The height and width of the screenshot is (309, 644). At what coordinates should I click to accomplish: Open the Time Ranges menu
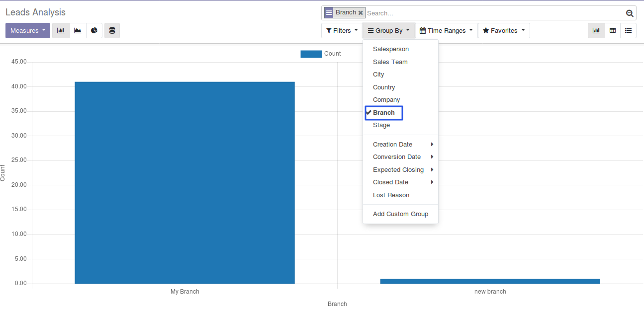pyautogui.click(x=446, y=31)
